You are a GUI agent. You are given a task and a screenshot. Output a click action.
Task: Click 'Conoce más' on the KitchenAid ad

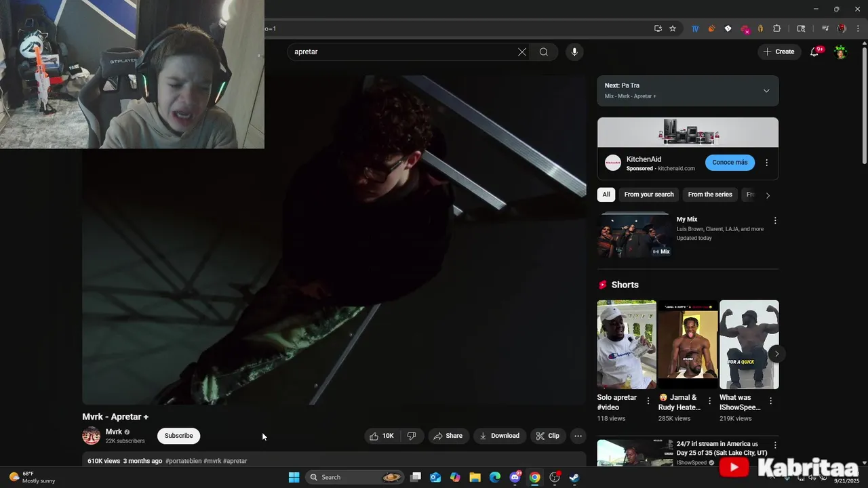pyautogui.click(x=730, y=163)
